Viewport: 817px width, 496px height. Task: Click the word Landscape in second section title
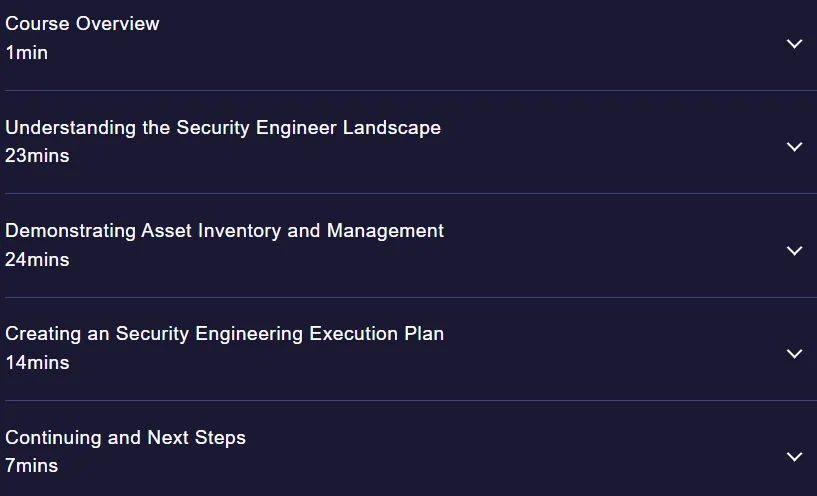(391, 128)
